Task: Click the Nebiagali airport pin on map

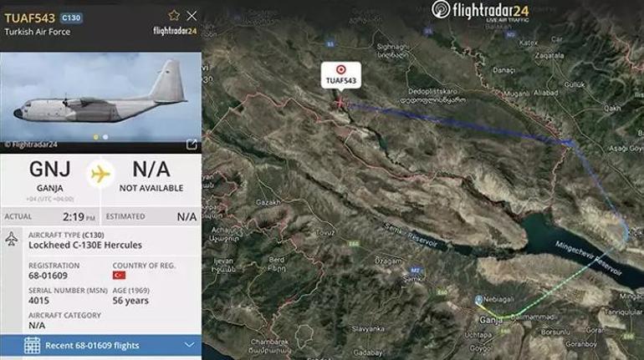Action: (478, 300)
